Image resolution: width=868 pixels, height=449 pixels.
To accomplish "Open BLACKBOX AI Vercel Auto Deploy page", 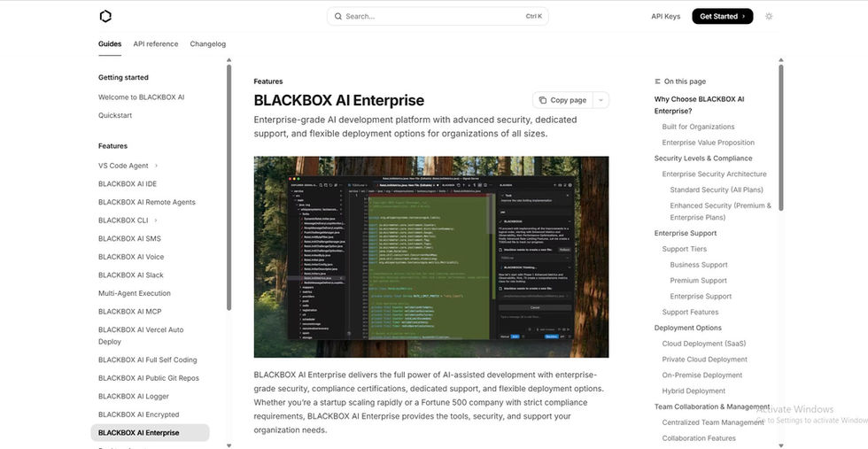I will (x=141, y=336).
